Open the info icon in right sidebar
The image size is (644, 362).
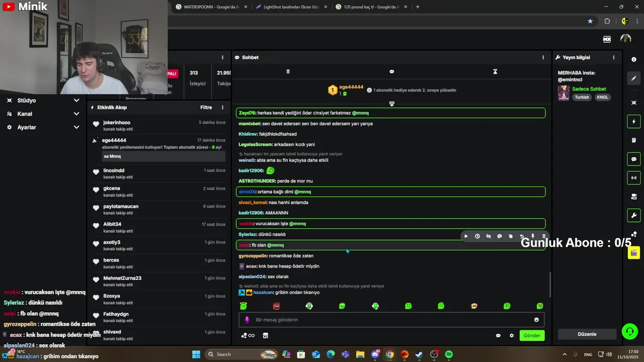(x=633, y=59)
